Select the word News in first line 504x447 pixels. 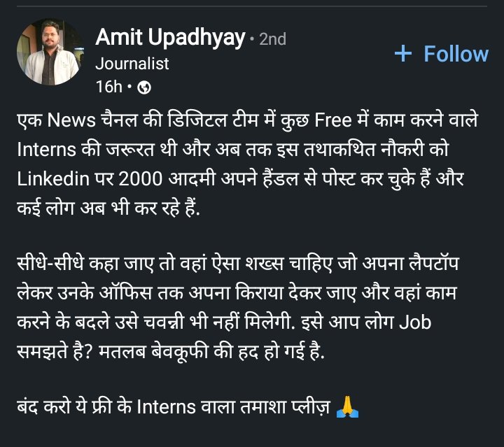click(71, 120)
